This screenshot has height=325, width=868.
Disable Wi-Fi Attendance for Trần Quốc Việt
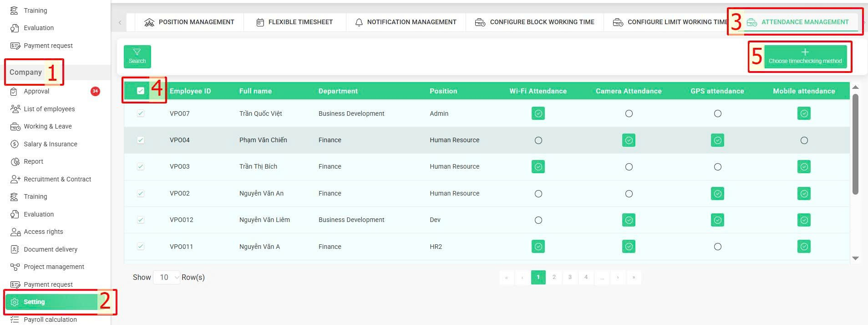538,113
